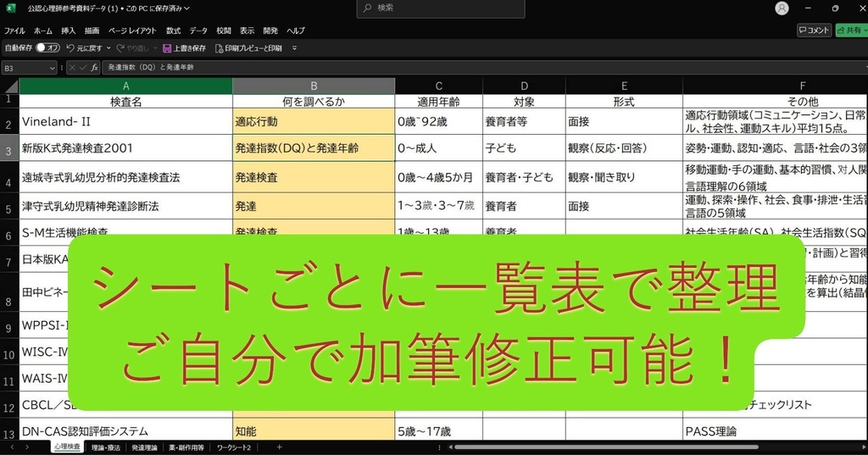Viewport: 868px width, 455px height.
Task: Click cell containing Vineland- II
Action: 125,122
